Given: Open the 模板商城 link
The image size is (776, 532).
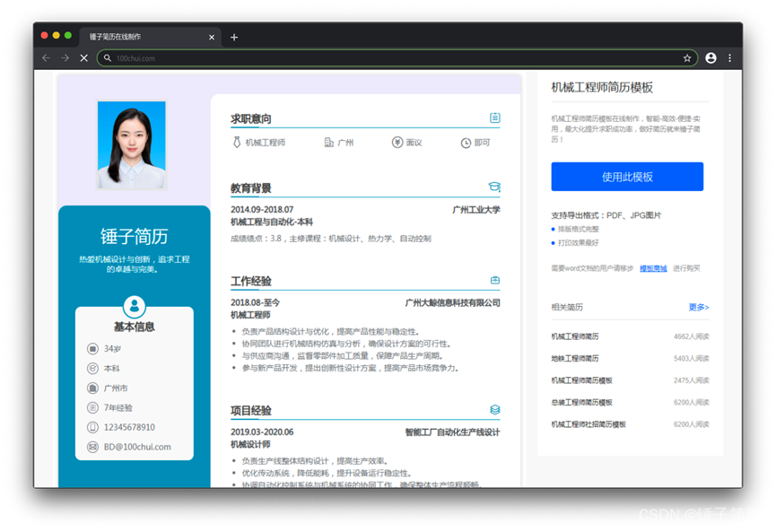Looking at the screenshot, I should [653, 268].
